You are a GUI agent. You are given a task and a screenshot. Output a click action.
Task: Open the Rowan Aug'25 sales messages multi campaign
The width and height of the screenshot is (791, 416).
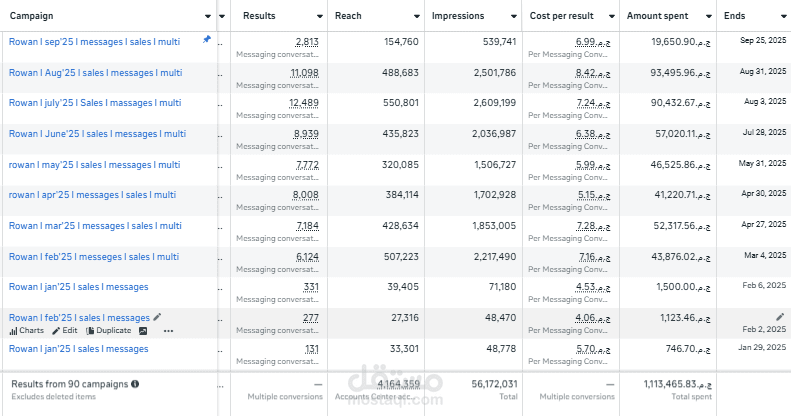tap(95, 73)
